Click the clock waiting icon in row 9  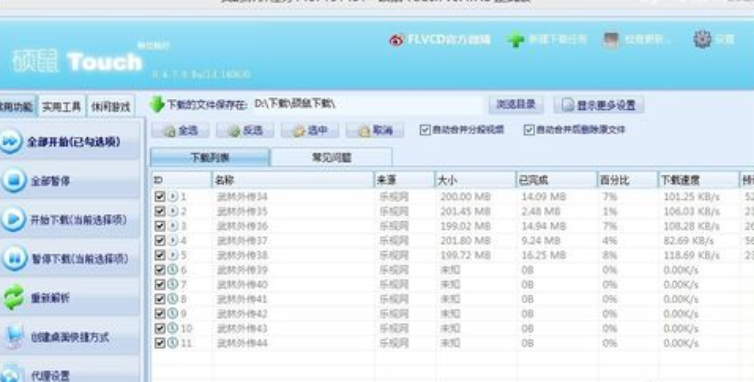(173, 314)
